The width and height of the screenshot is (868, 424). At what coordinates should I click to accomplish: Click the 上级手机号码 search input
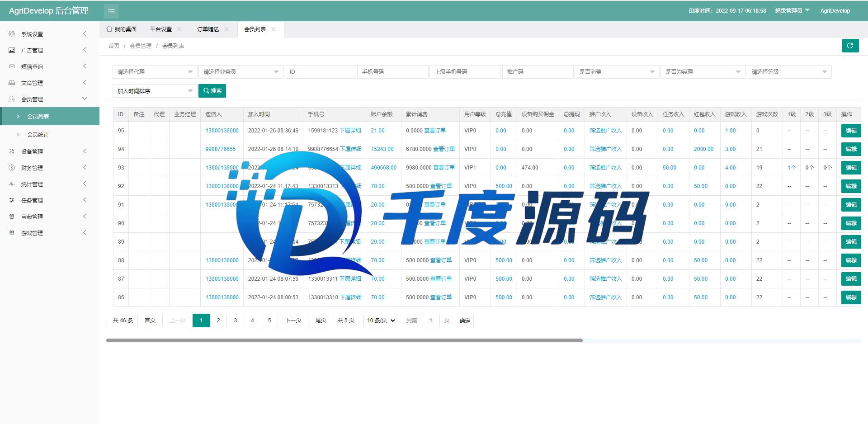click(465, 72)
